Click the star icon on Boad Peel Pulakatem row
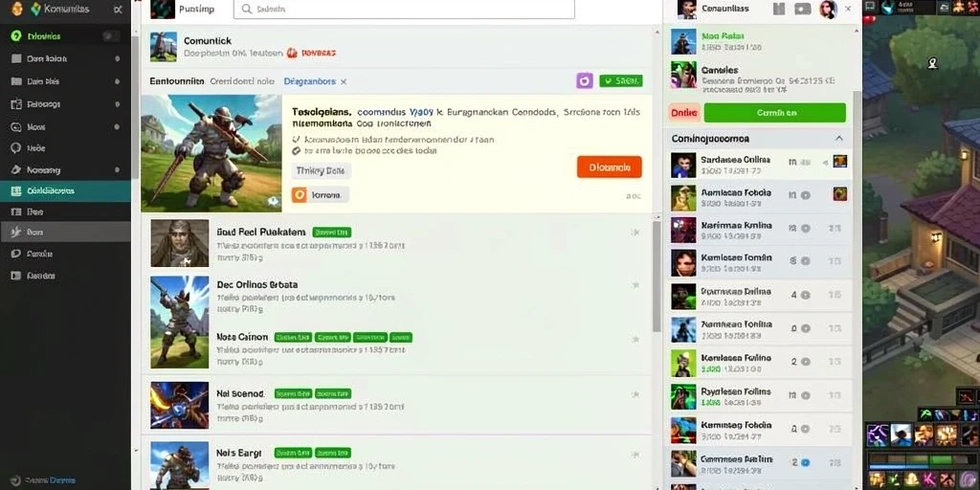The width and height of the screenshot is (980, 490). coord(635,233)
